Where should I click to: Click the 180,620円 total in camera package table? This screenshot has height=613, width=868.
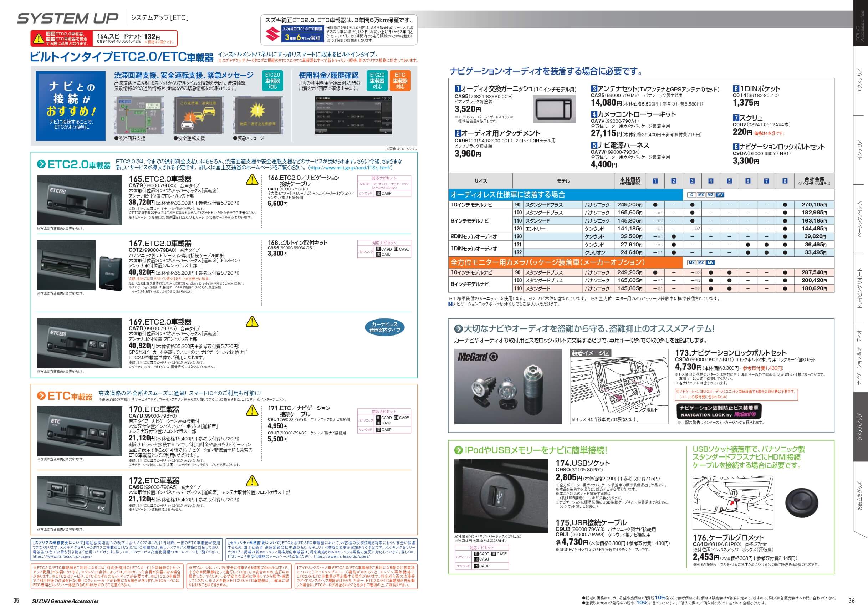(x=814, y=288)
